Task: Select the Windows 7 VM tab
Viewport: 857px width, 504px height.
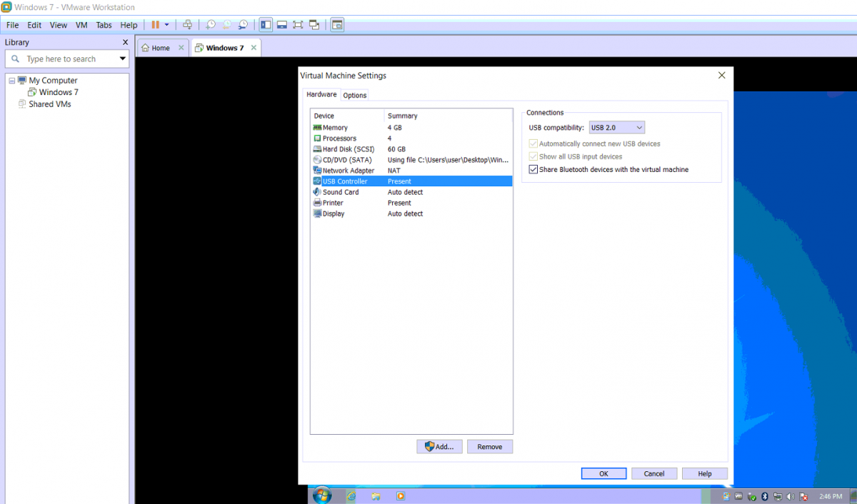Action: click(x=224, y=48)
